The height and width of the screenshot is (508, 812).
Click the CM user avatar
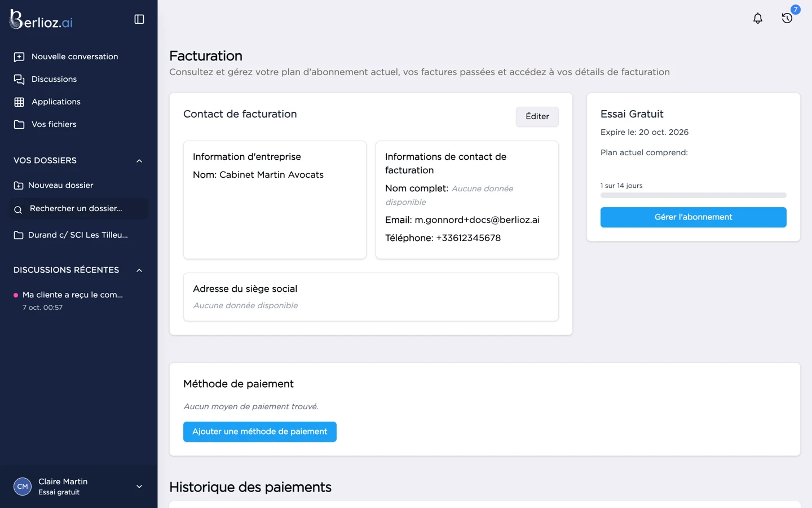tap(23, 486)
